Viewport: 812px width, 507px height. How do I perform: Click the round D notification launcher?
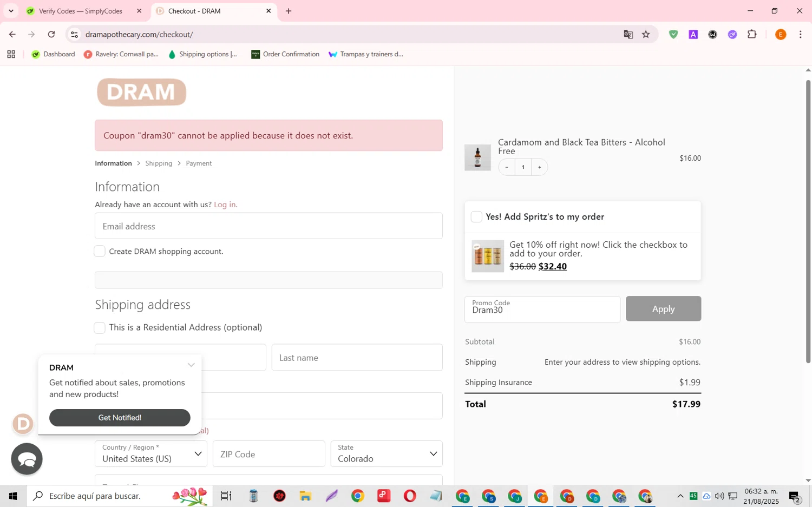click(23, 424)
